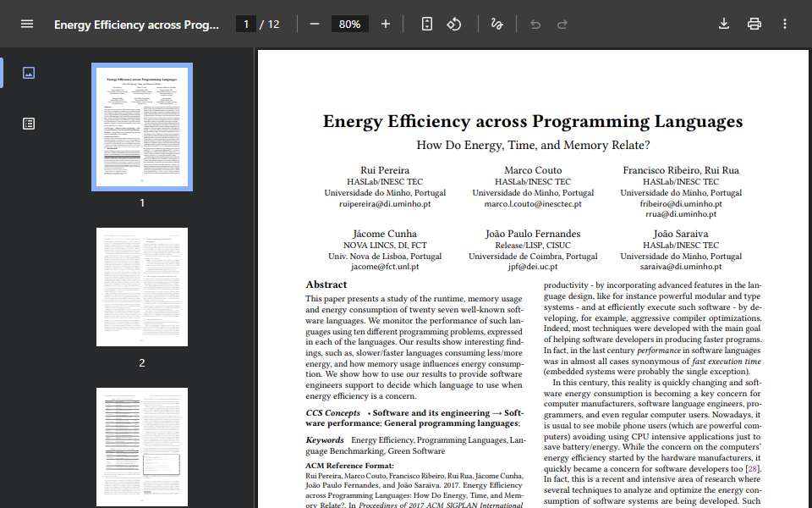This screenshot has height=508, width=812.
Task: Toggle fit to page icon
Action: [426, 25]
